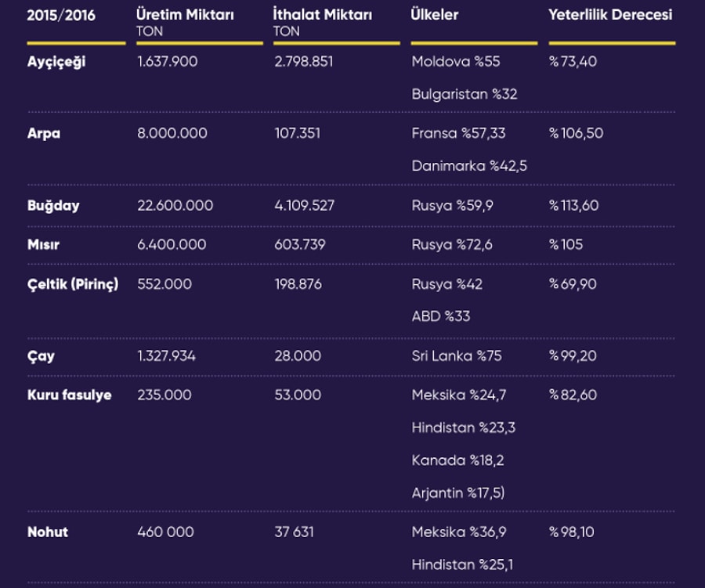Click the Buğday production value 22.600.000
705x588 pixels.
[x=175, y=205]
